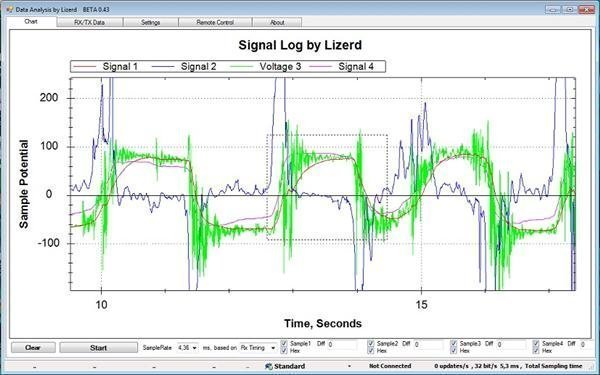This screenshot has width=600, height=375.
Task: Toggle the Sample1 checkbox
Action: [284, 344]
